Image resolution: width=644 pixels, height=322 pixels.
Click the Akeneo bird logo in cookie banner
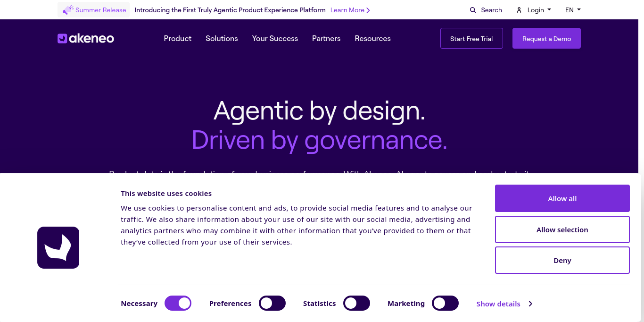[x=58, y=247]
